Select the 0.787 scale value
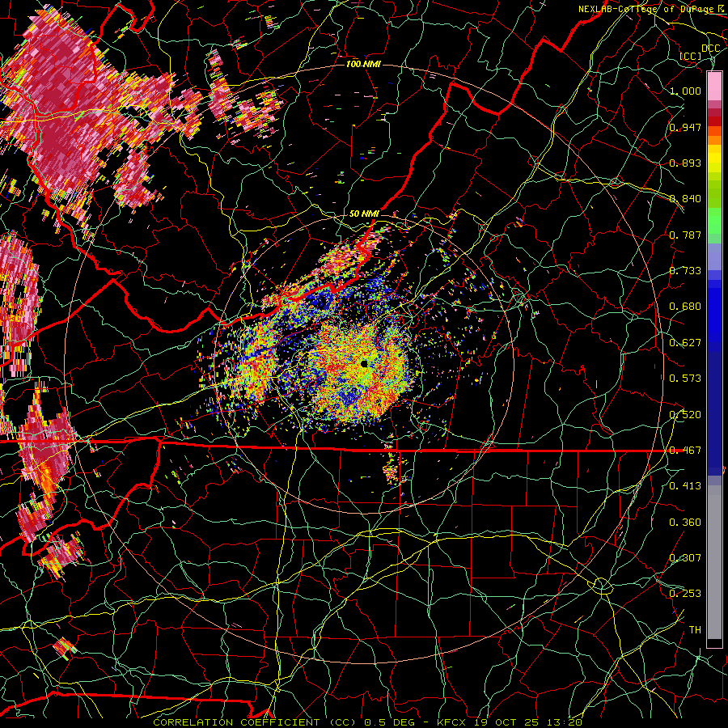The width and height of the screenshot is (728, 728). tap(685, 235)
